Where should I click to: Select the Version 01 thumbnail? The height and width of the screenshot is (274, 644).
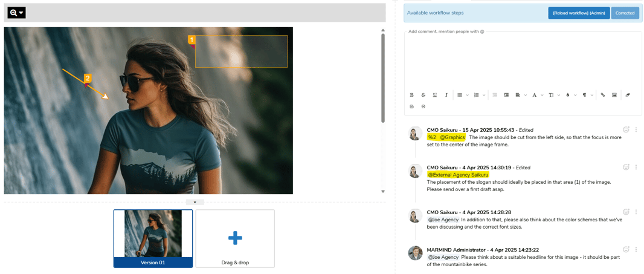click(x=153, y=238)
